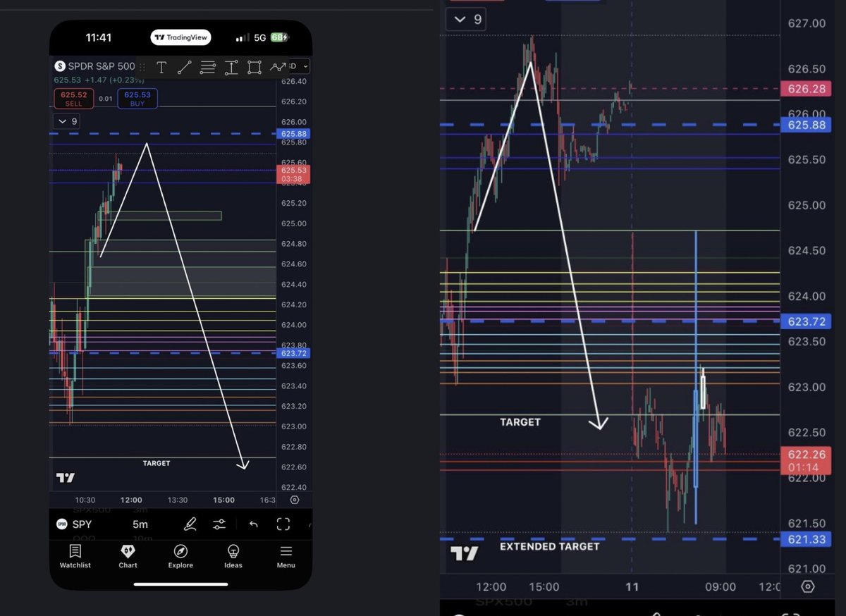Image resolution: width=846 pixels, height=616 pixels.
Task: Select the trend line drawing tool
Action: [184, 67]
